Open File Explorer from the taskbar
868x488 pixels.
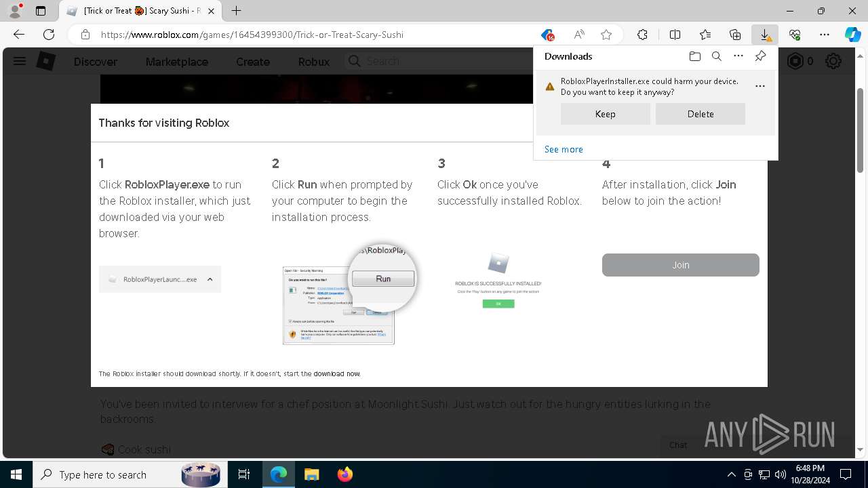pyautogui.click(x=311, y=474)
